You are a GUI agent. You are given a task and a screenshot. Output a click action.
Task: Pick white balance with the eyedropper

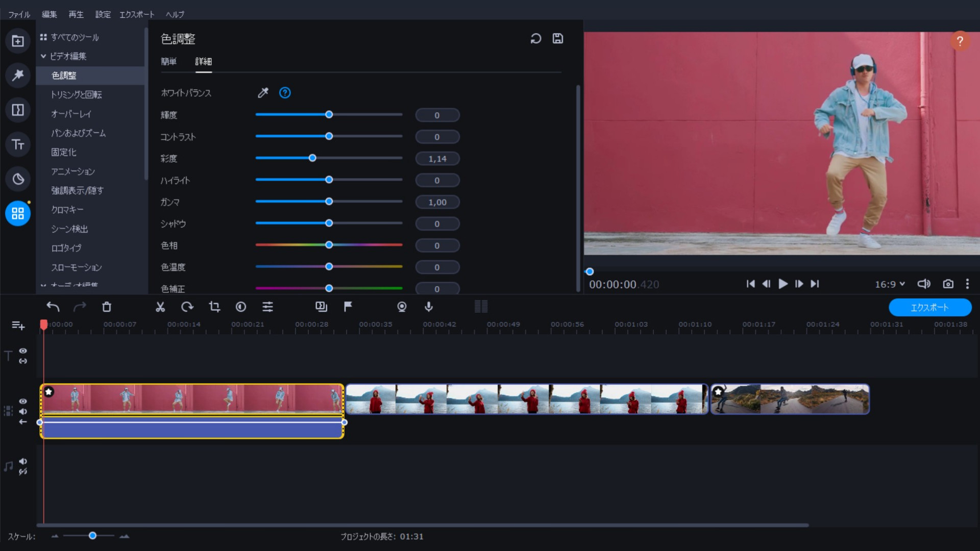tap(263, 93)
